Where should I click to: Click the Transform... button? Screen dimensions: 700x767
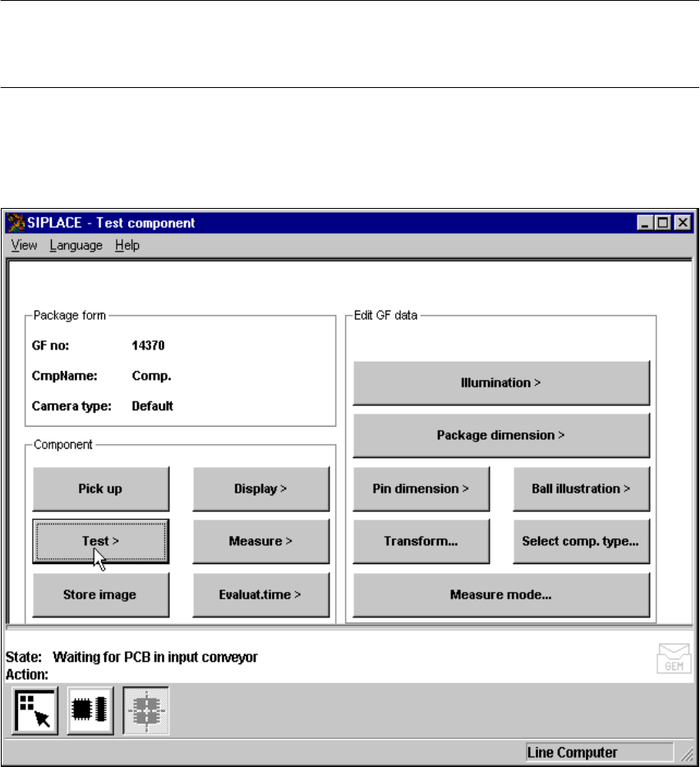click(421, 542)
